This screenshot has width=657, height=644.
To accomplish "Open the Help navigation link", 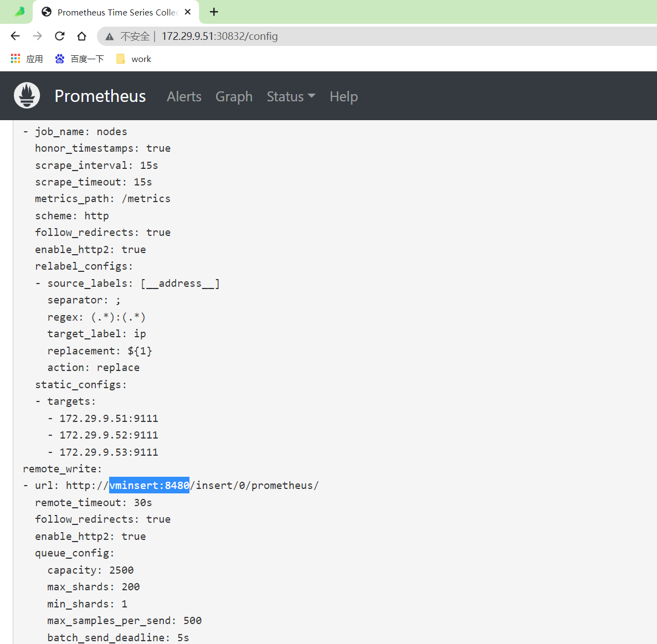I will pos(343,97).
